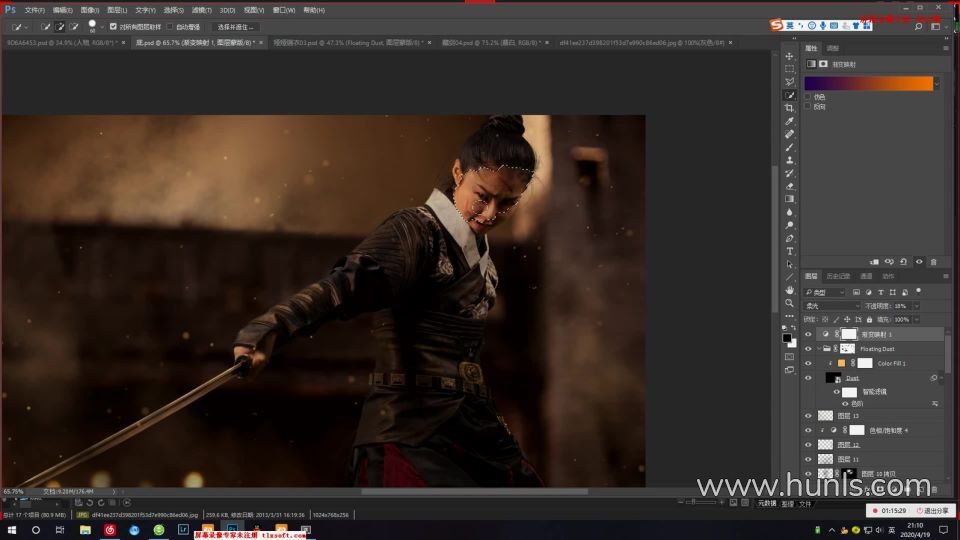Select the Clone Stamp tool
This screenshot has height=540, width=960.
click(x=789, y=160)
